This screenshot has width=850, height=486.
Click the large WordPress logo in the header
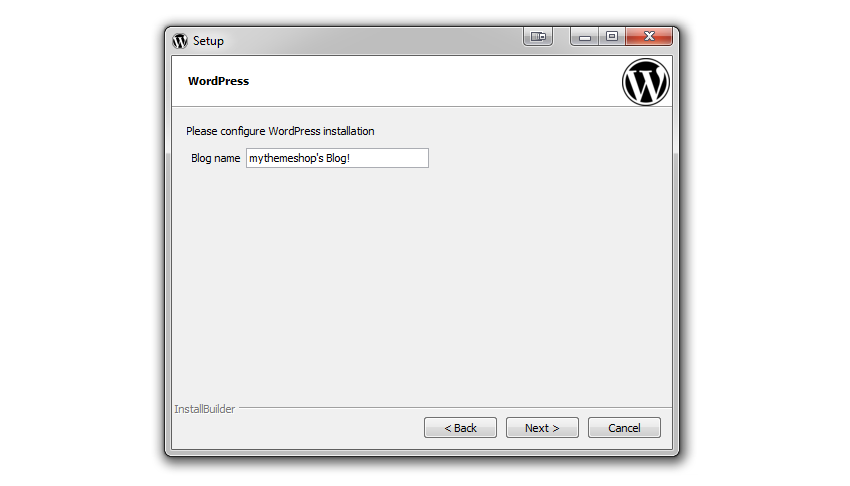(645, 82)
